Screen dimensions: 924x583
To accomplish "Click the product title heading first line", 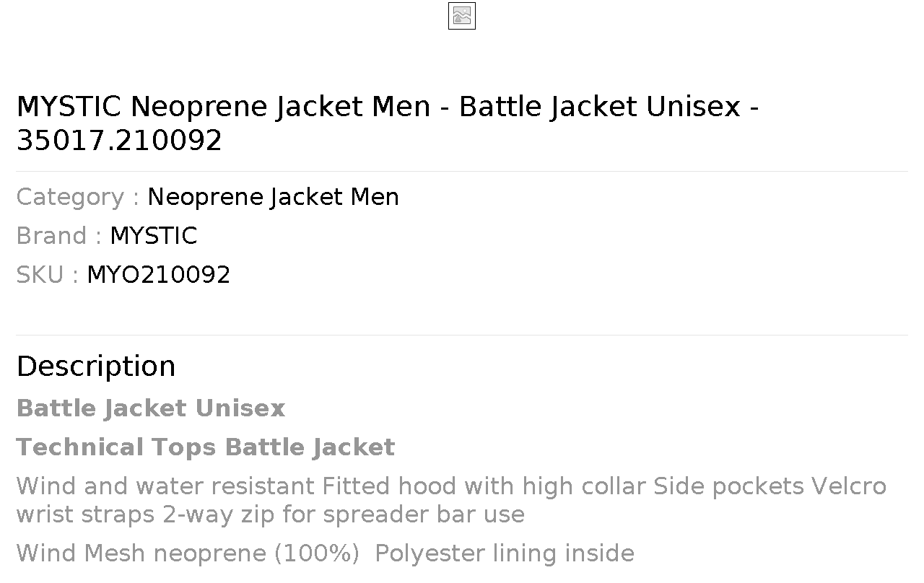I will (388, 107).
